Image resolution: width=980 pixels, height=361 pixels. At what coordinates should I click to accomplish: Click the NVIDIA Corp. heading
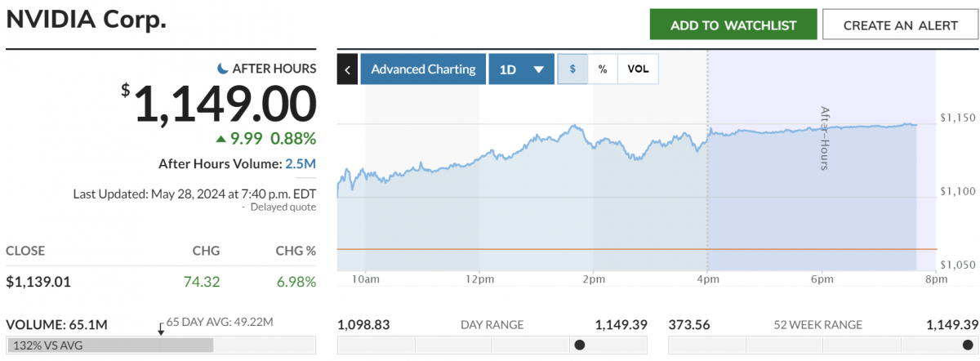(87, 20)
